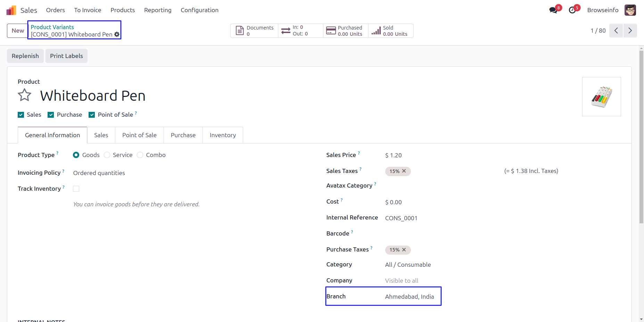
Task: Open the gear actions menu beside product name
Action: [117, 34]
